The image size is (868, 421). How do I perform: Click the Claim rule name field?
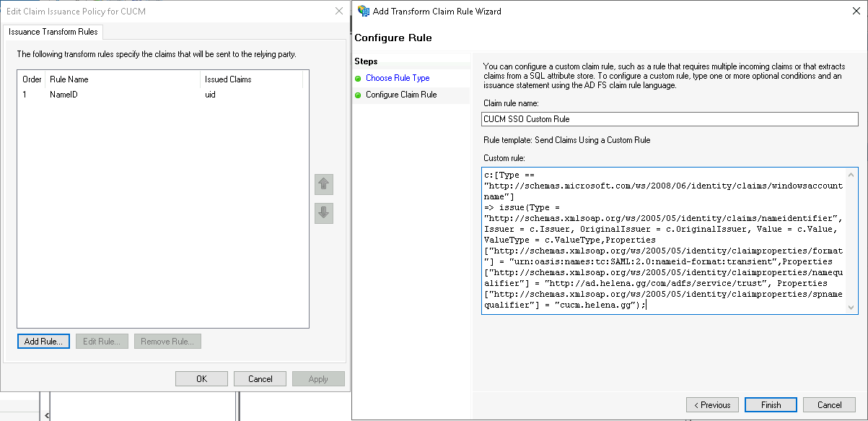(669, 119)
